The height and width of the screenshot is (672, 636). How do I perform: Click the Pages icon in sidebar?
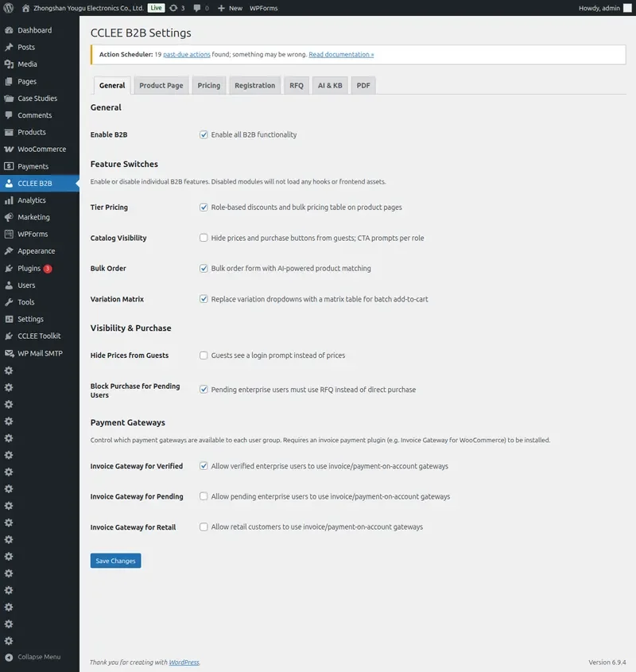click(x=9, y=81)
